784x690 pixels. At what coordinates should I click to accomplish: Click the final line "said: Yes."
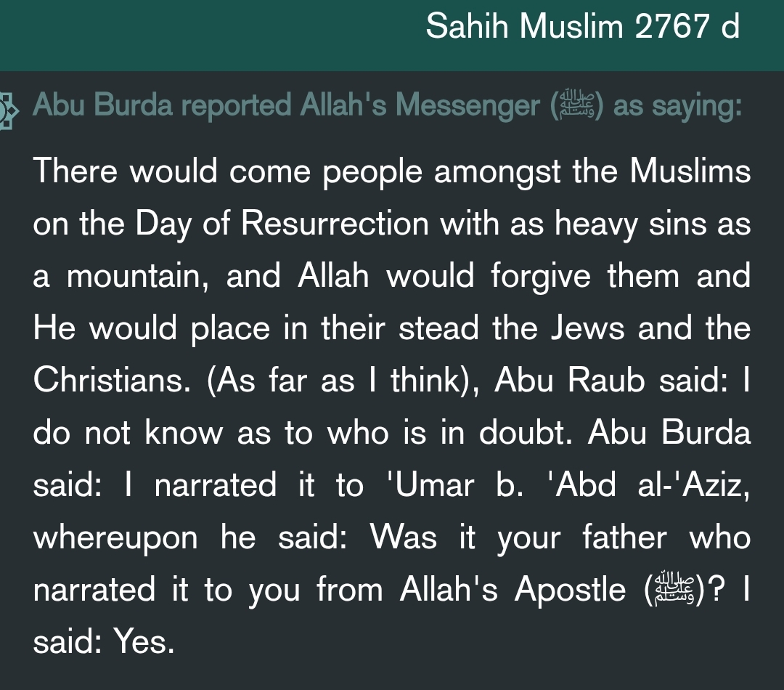point(104,642)
